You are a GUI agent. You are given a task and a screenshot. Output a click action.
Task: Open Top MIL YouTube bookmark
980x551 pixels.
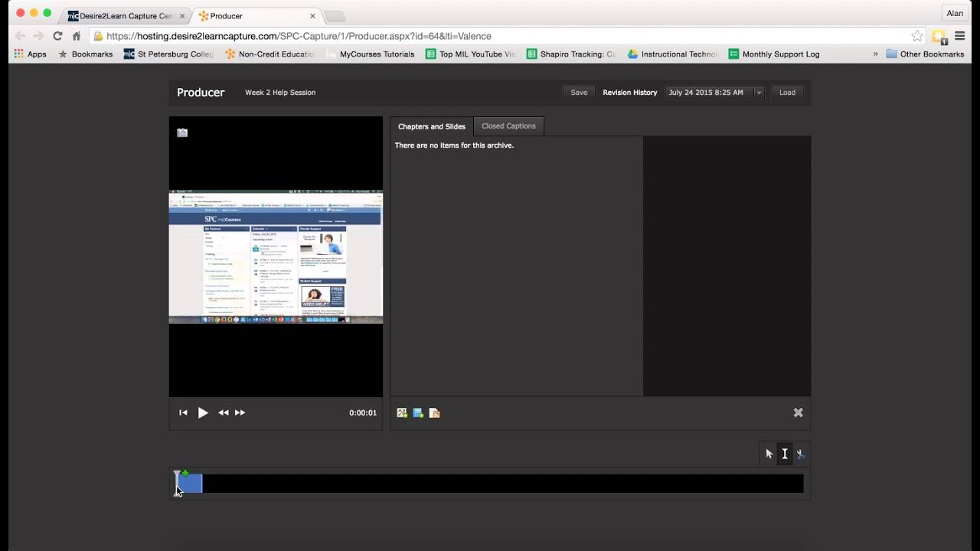pos(471,54)
